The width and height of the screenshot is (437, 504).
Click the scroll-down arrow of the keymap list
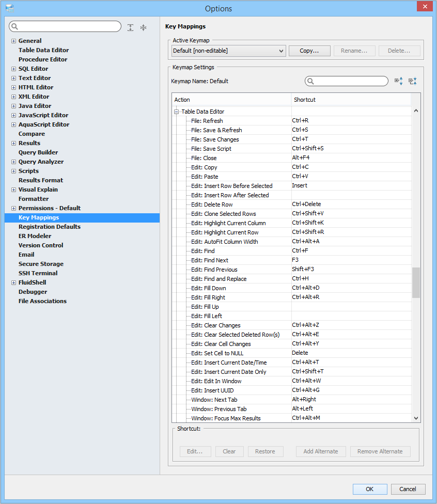coord(416,418)
